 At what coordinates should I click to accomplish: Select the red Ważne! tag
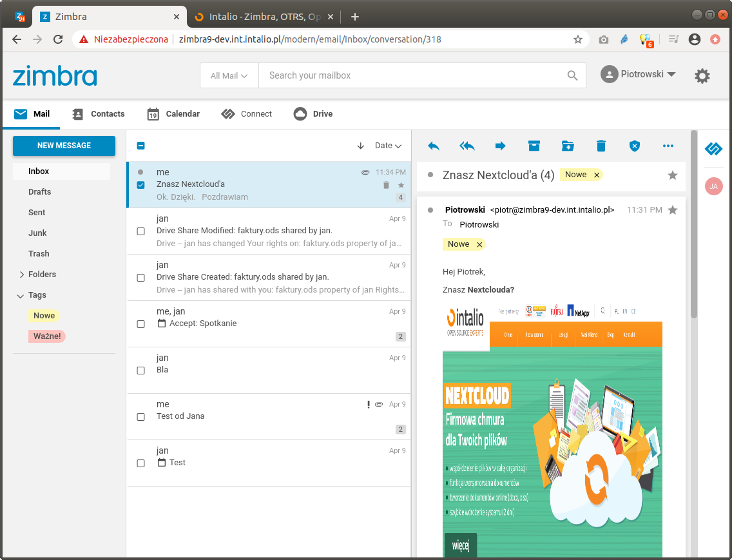[46, 336]
